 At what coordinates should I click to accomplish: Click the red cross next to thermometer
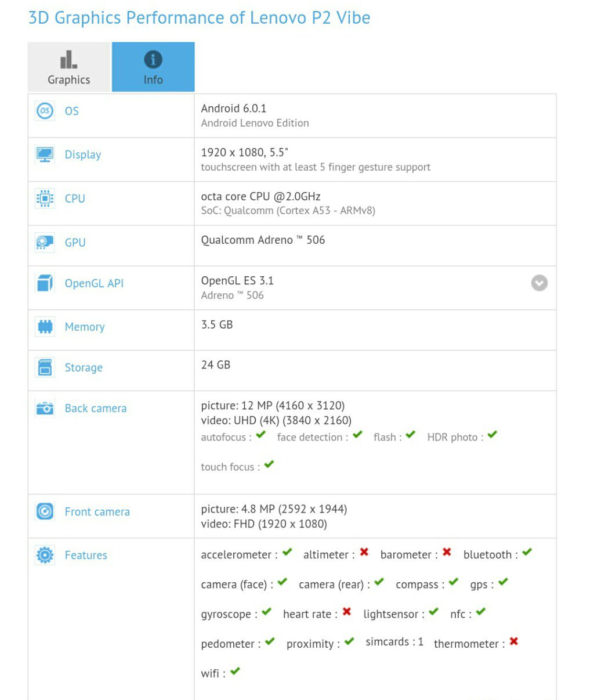[514, 641]
